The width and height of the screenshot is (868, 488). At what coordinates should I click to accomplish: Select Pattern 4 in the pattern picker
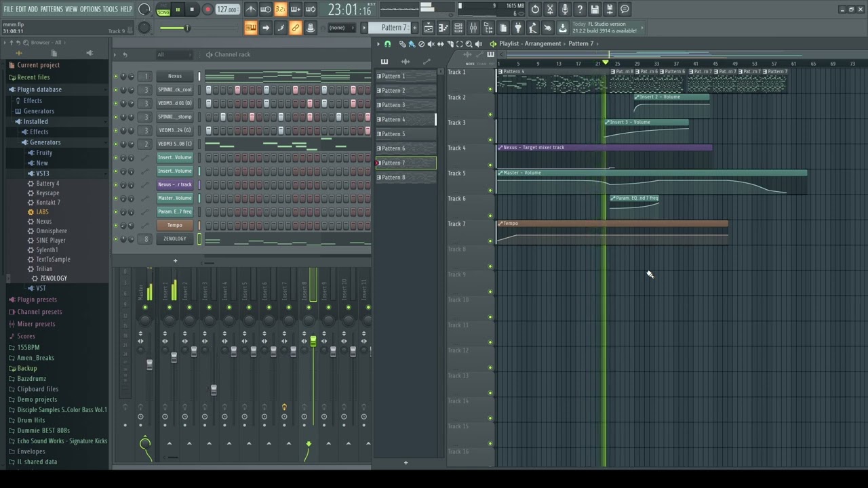[406, 119]
